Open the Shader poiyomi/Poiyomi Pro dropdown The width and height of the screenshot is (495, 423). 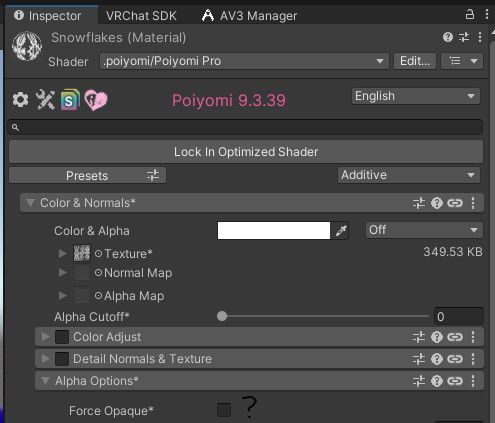(x=244, y=61)
